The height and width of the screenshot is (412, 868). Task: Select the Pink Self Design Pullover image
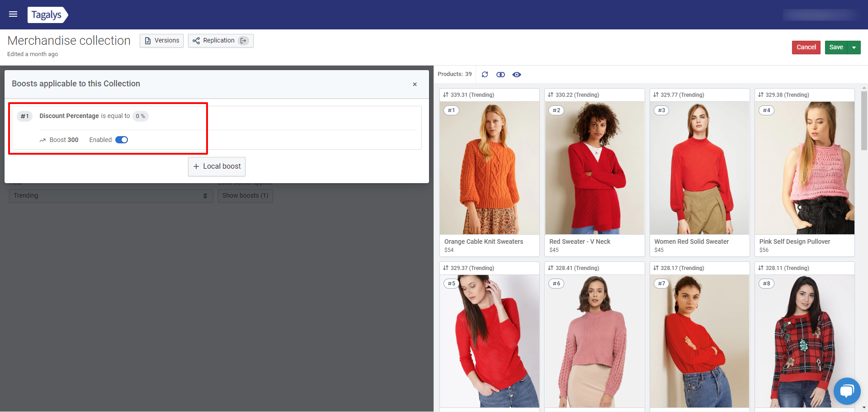805,168
